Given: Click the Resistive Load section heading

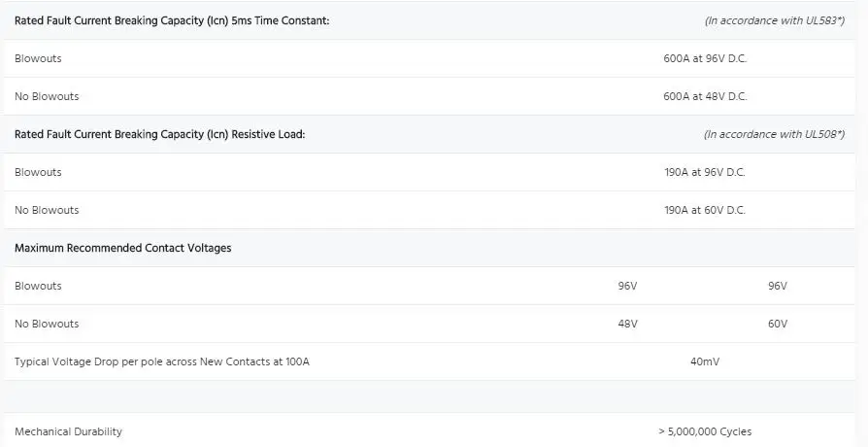Looking at the screenshot, I should [160, 134].
